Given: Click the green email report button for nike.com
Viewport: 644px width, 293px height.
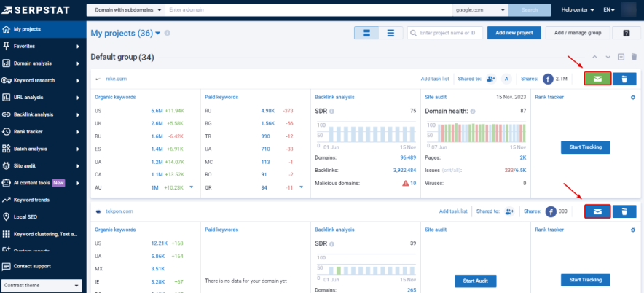Looking at the screenshot, I should [x=597, y=79].
